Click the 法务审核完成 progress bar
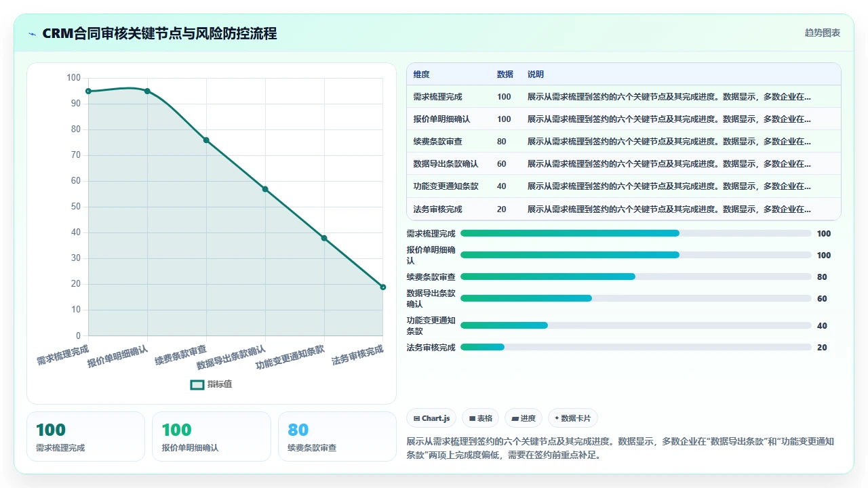Viewport: 868px width, 488px height. pos(636,347)
